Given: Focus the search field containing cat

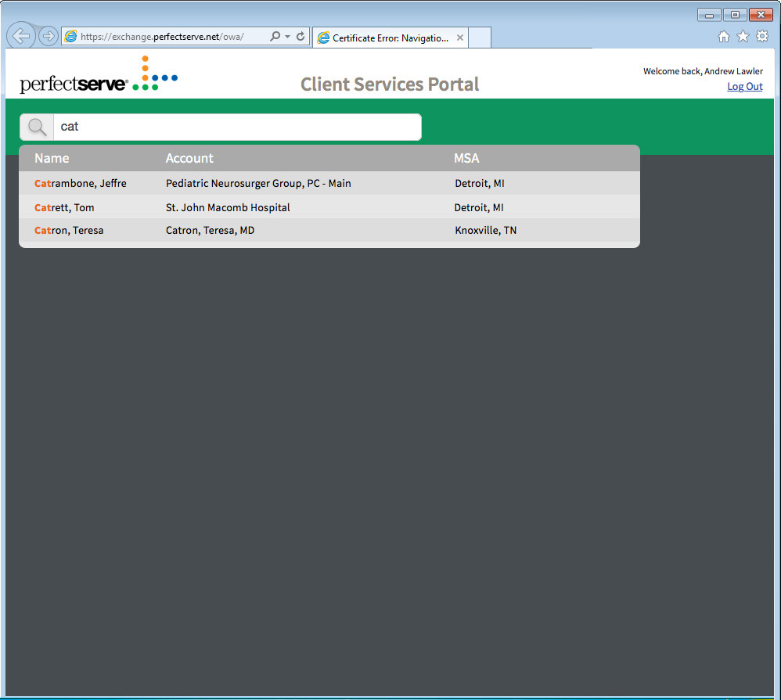Looking at the screenshot, I should [x=237, y=127].
